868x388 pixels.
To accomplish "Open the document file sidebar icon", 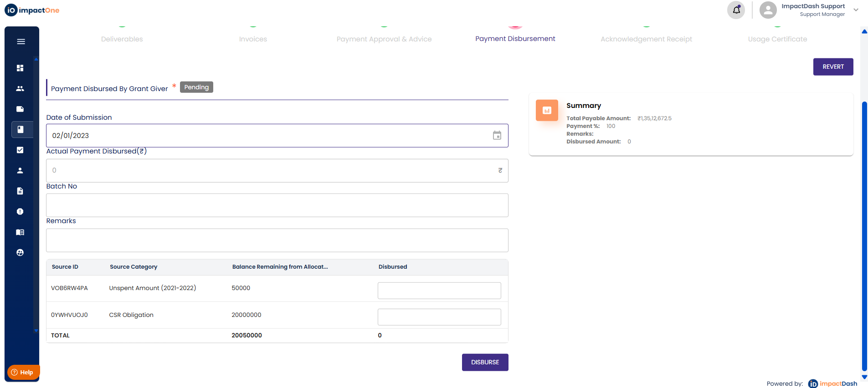I will click(x=20, y=191).
